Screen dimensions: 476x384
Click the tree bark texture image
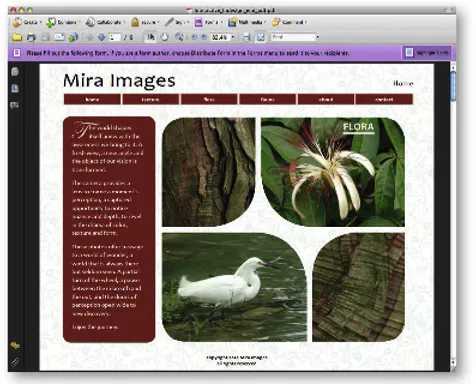pos(209,172)
